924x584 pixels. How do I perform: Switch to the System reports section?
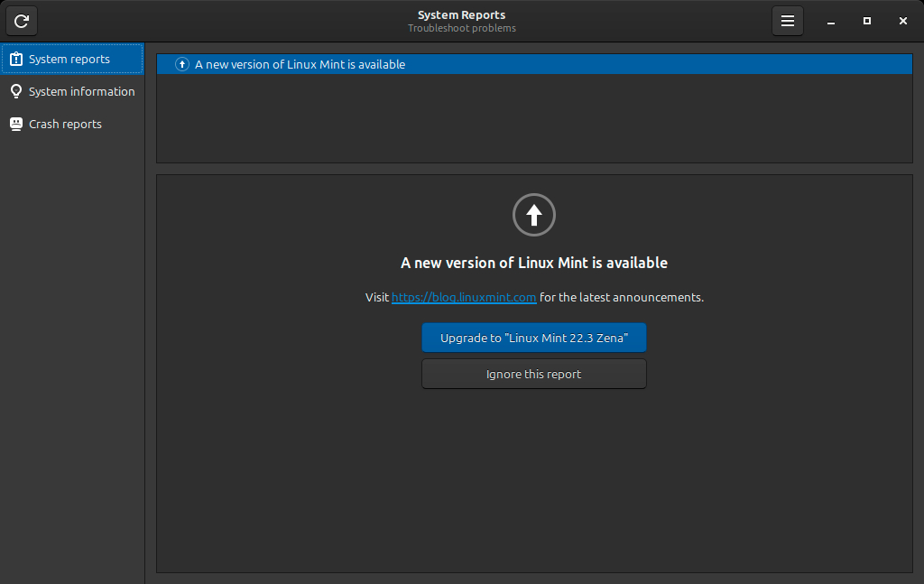pos(69,60)
